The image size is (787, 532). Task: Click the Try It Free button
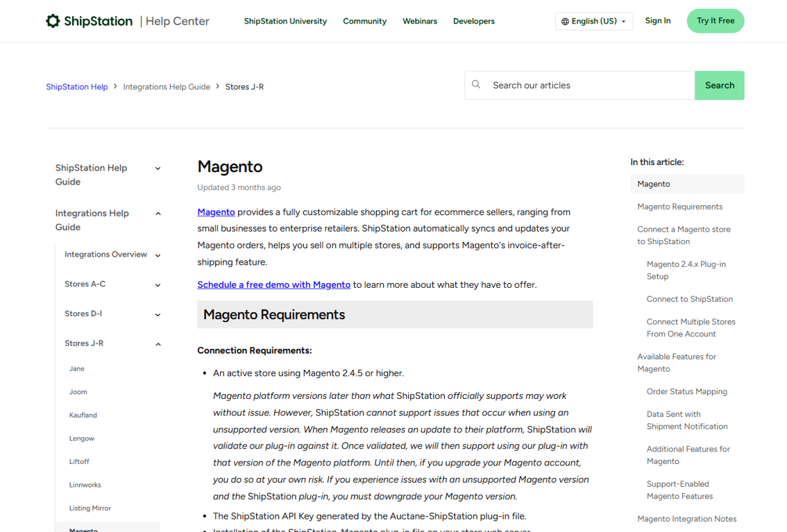tap(715, 21)
